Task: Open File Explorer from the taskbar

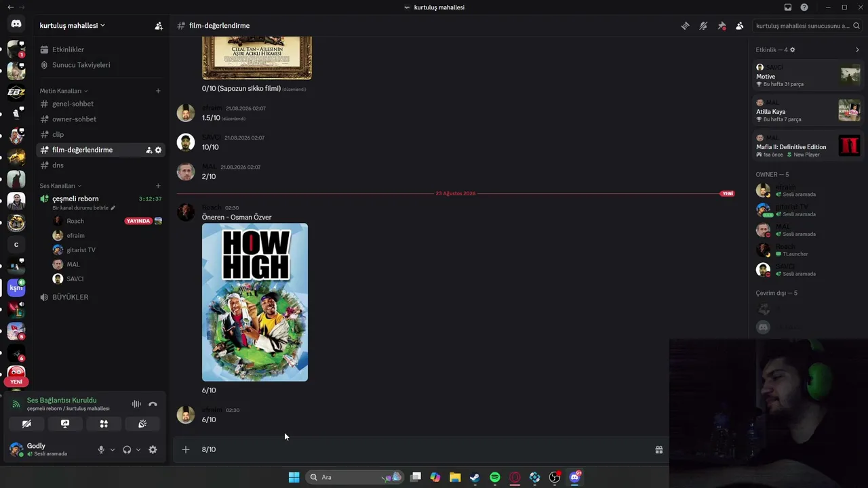Action: (455, 477)
